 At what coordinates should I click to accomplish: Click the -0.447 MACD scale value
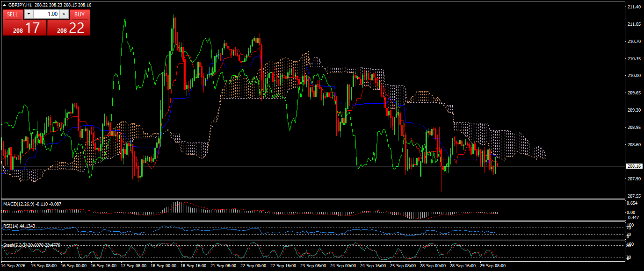pyautogui.click(x=633, y=217)
